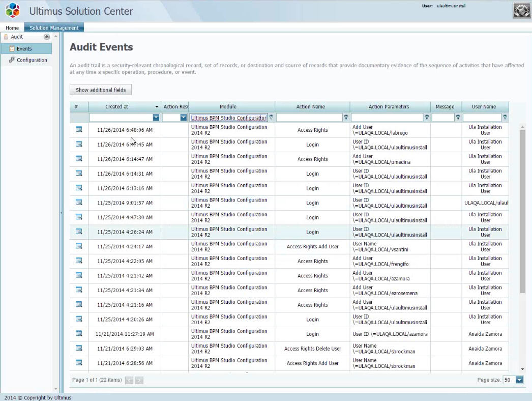Select Configuration in the Audit menu
The image size is (532, 401).
coord(26,60)
